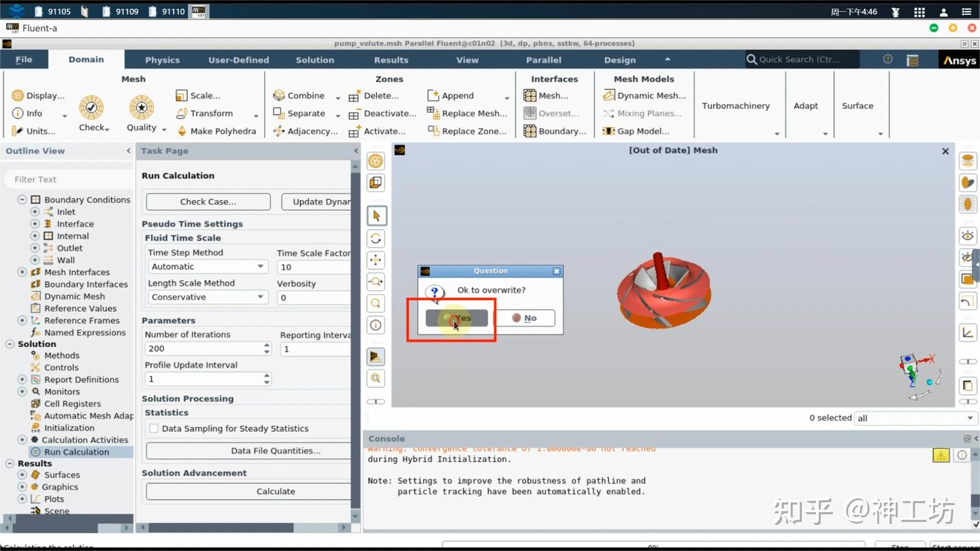Open the Units settings
This screenshot has height=551, width=980.
[x=34, y=131]
